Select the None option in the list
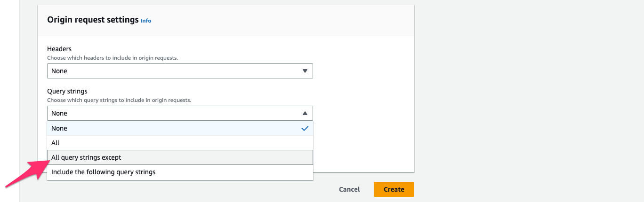 [x=59, y=128]
